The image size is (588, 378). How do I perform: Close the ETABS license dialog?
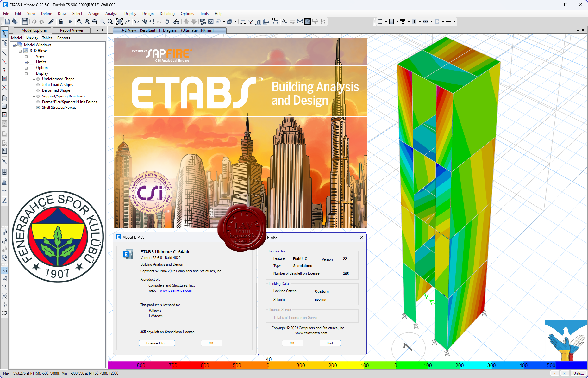point(362,237)
